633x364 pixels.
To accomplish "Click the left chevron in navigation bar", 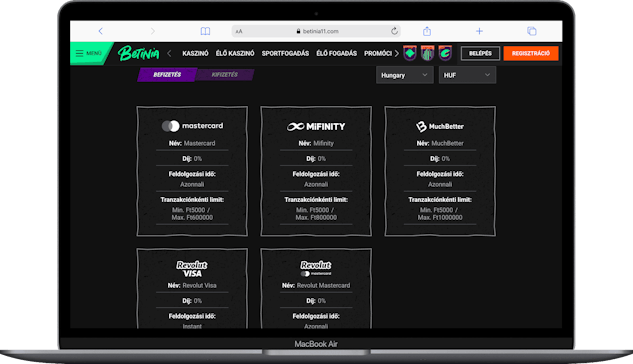I will point(169,53).
